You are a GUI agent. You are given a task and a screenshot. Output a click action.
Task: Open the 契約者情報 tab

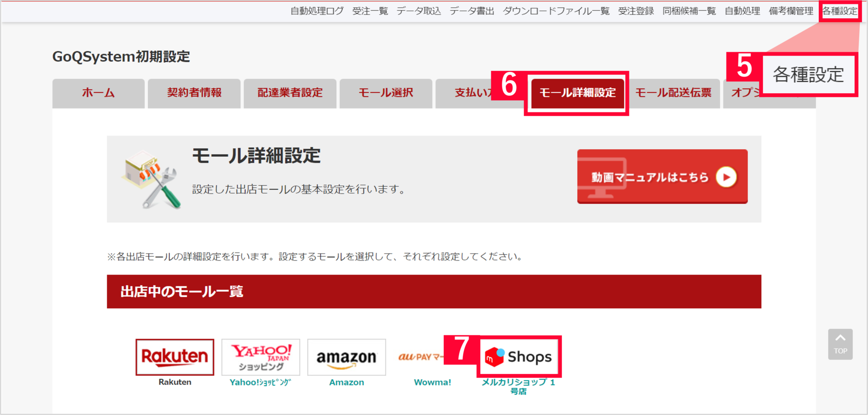(x=194, y=93)
